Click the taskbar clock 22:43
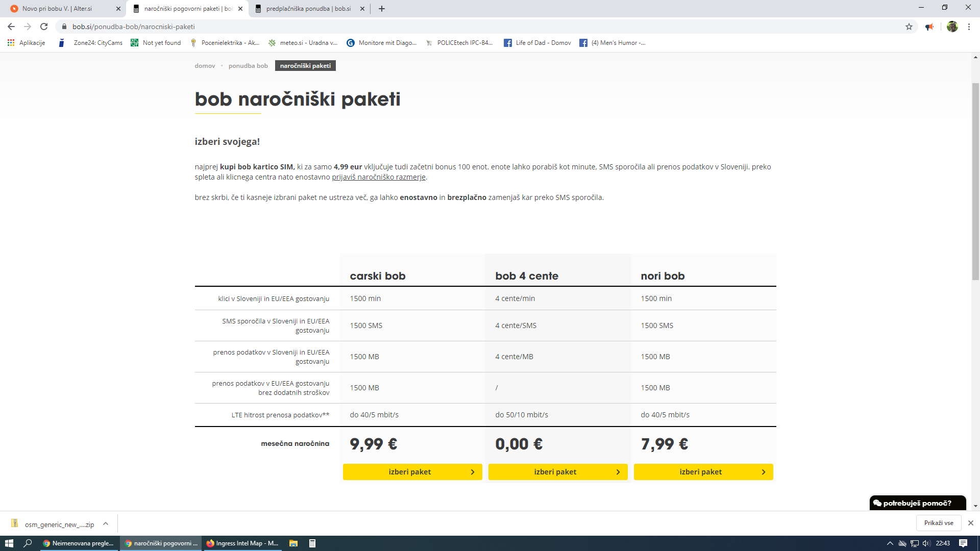Image resolution: width=980 pixels, height=551 pixels. (x=943, y=543)
